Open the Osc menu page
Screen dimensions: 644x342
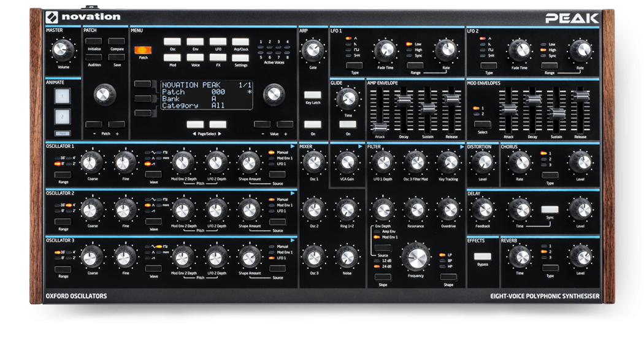[x=172, y=42]
